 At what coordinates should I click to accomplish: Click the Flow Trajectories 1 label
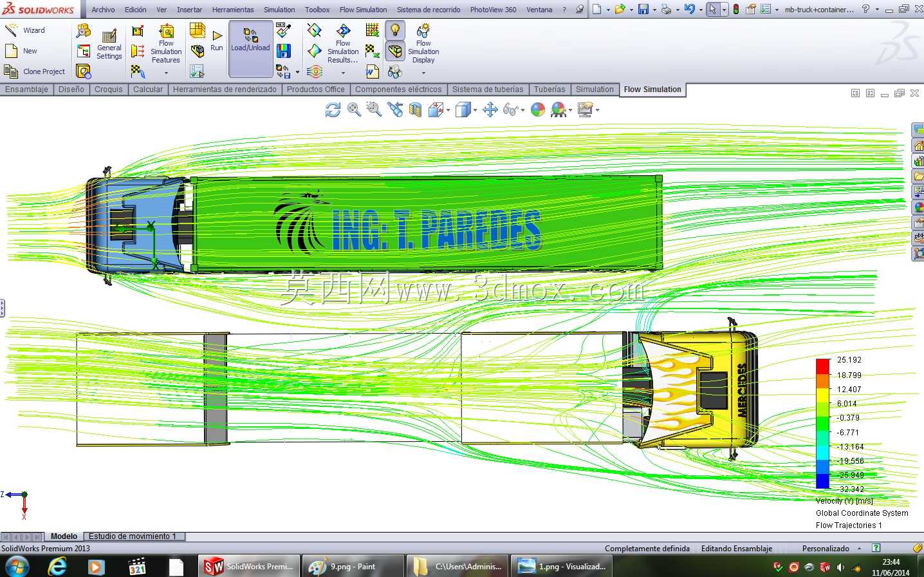tap(849, 525)
